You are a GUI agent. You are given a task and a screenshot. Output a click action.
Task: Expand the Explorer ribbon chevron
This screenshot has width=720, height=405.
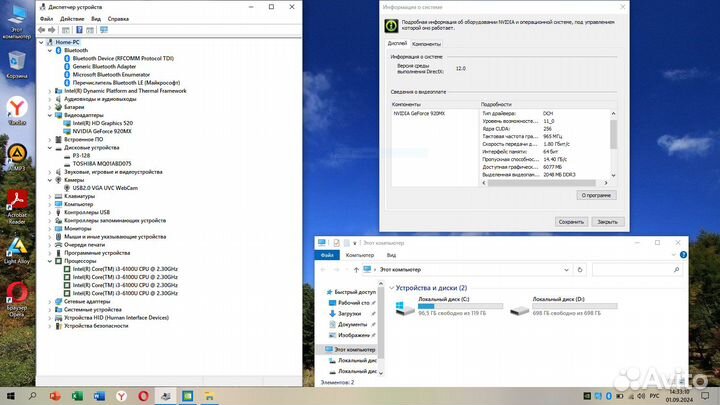click(x=674, y=255)
